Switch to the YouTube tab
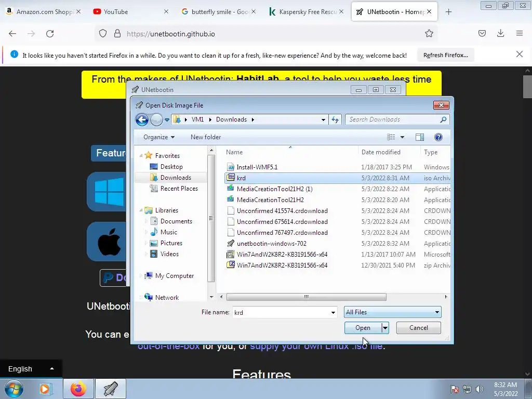Viewport: 532px width, 399px height. [130, 11]
